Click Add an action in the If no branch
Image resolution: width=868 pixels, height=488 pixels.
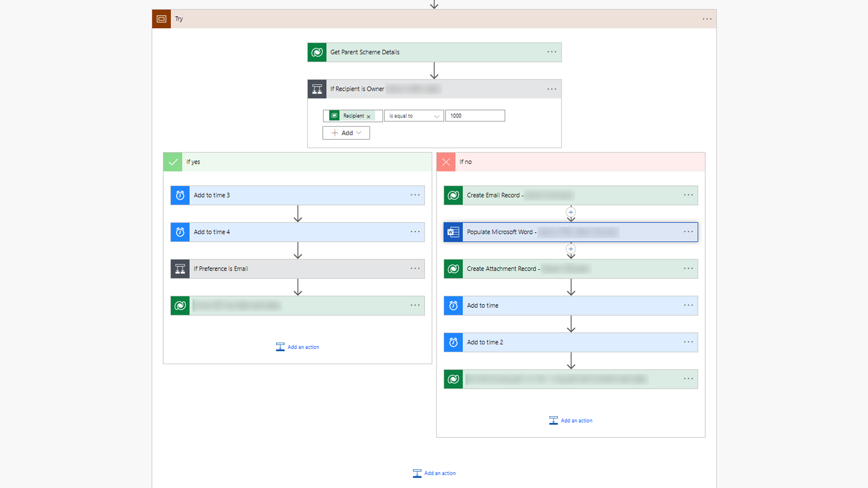point(571,421)
